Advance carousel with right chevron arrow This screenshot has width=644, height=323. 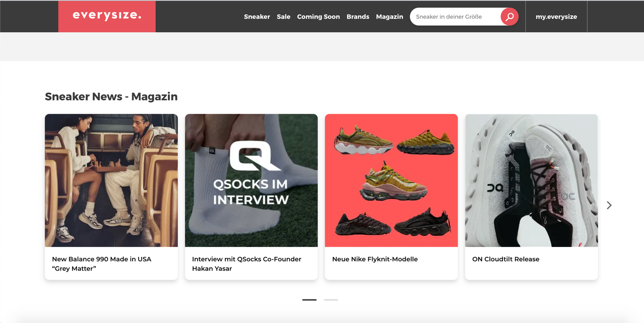[609, 205]
